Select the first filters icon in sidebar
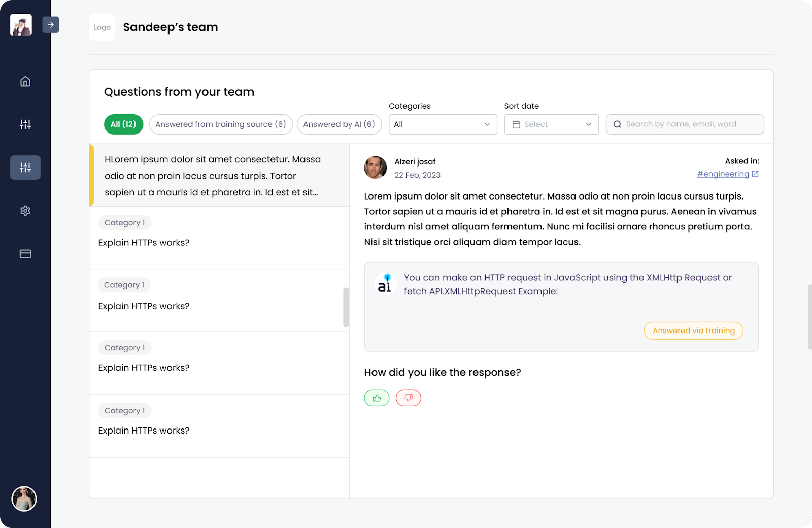The width and height of the screenshot is (812, 528). point(25,124)
